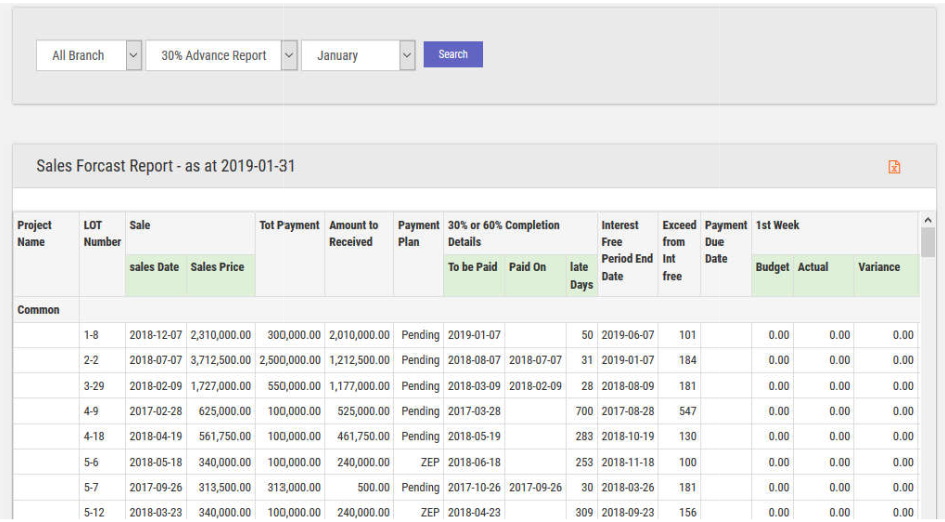Open the 30% Advance Report dropdown
This screenshot has width=945, height=522.
pyautogui.click(x=221, y=56)
